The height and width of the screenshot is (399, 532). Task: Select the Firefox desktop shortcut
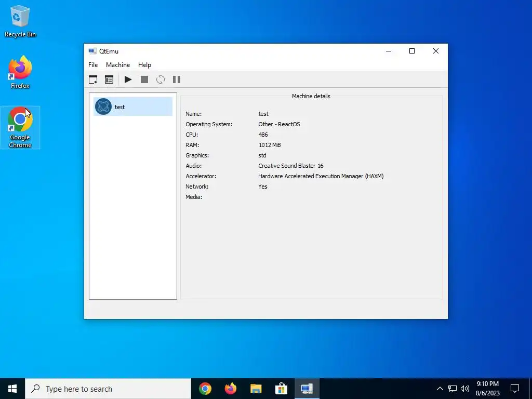pos(20,72)
